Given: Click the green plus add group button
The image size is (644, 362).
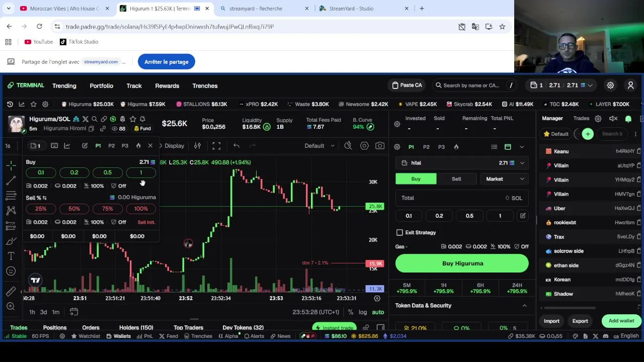Looking at the screenshot, I should coord(588,134).
